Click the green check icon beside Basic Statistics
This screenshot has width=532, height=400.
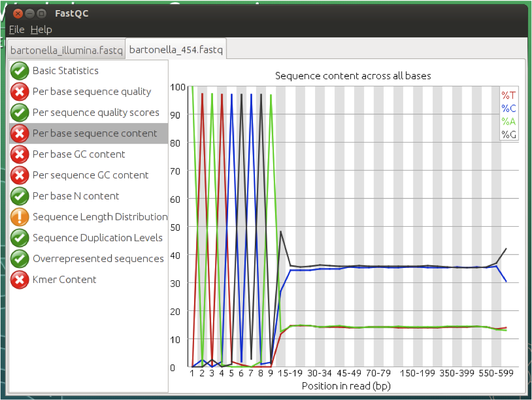click(20, 71)
